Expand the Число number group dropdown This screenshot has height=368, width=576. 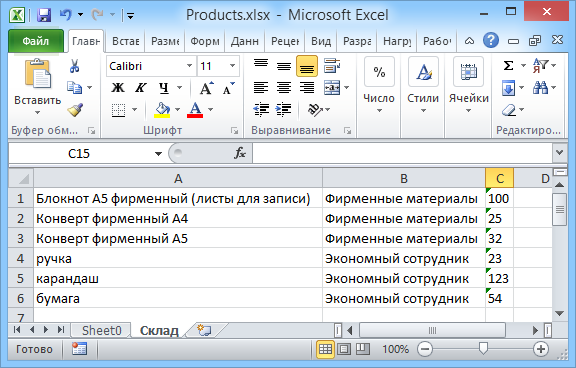click(379, 110)
